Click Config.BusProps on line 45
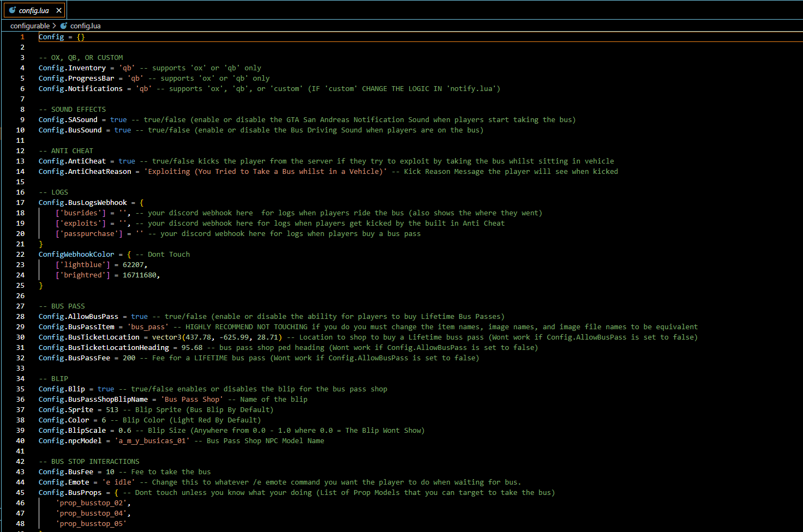This screenshot has height=532, width=803. [x=70, y=493]
